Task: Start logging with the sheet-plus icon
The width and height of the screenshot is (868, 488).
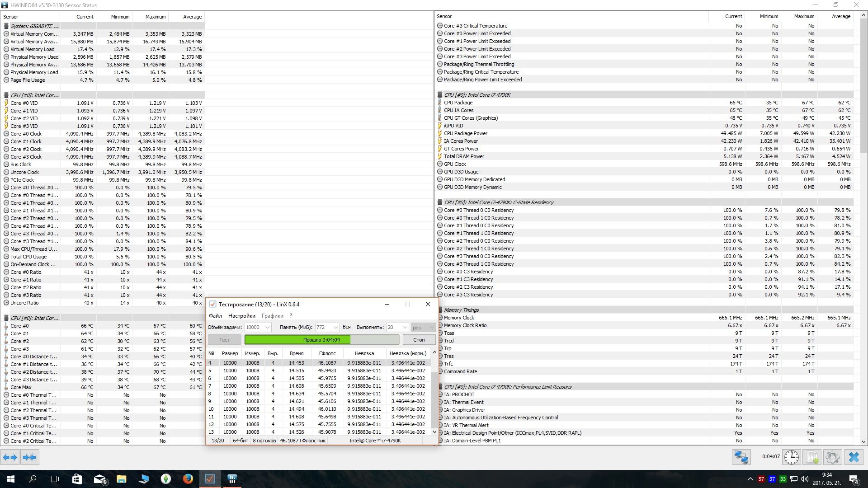Action: click(x=812, y=457)
